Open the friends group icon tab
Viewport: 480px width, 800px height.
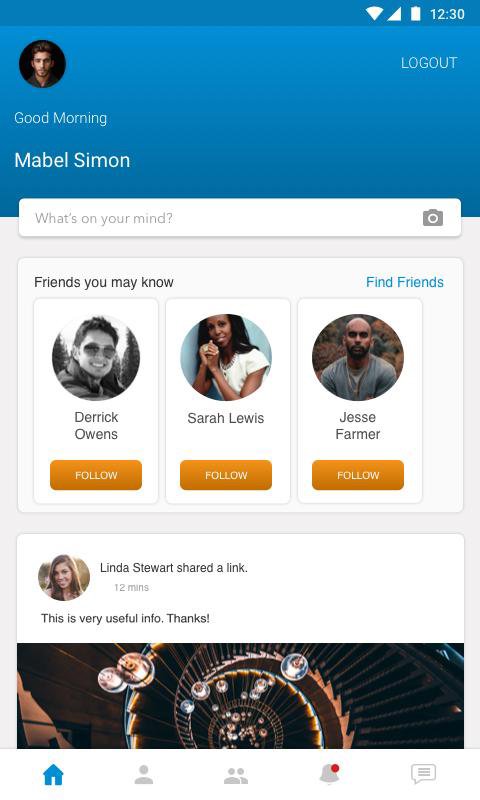(236, 776)
